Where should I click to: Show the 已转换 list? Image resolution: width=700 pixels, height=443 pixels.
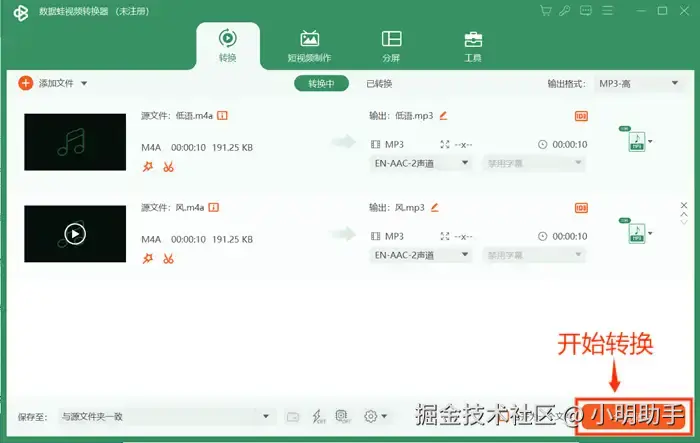379,84
